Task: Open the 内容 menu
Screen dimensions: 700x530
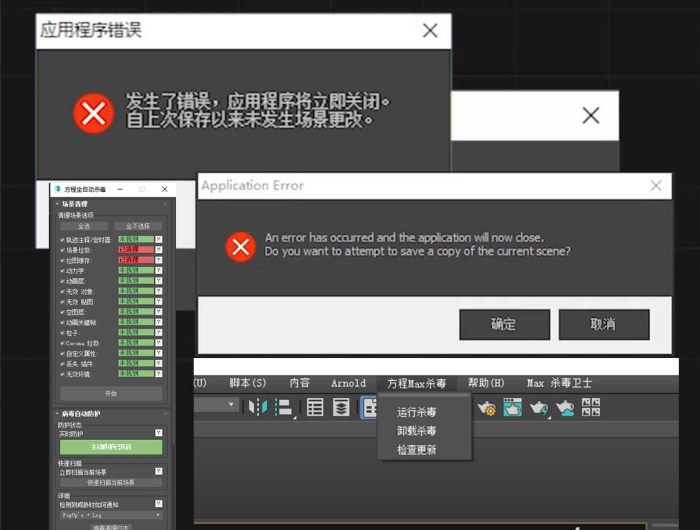Action: (300, 383)
